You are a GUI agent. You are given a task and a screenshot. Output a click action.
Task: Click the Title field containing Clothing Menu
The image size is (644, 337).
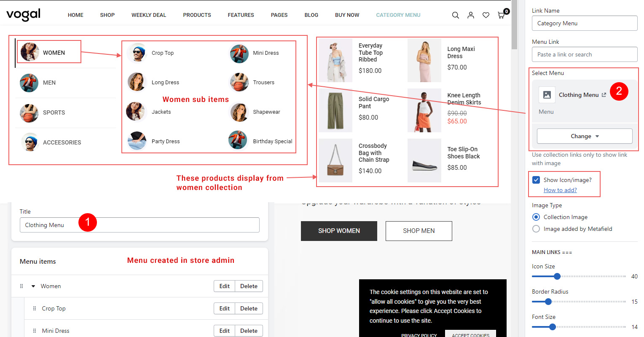pos(140,225)
